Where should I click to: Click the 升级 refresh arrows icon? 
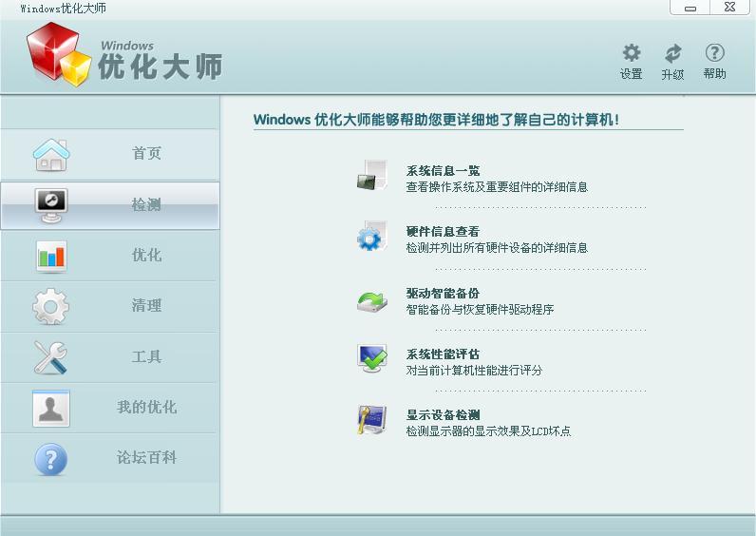tap(672, 53)
